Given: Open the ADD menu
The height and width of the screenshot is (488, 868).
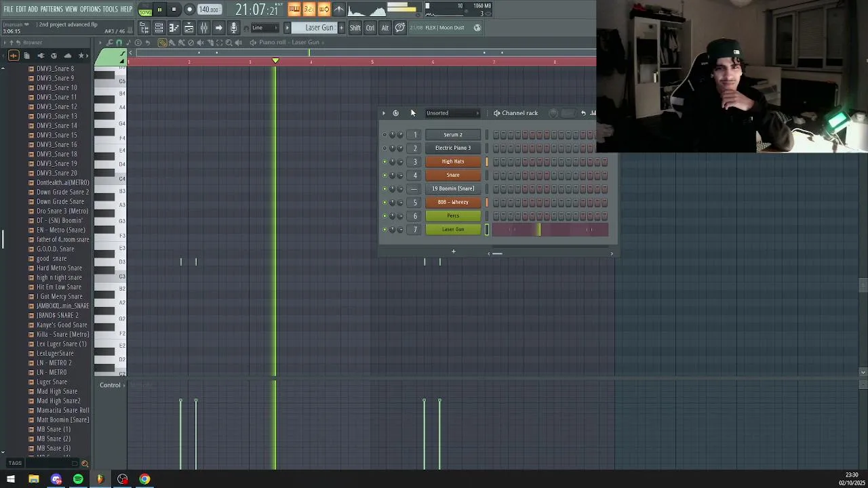Looking at the screenshot, I should pyautogui.click(x=33, y=9).
